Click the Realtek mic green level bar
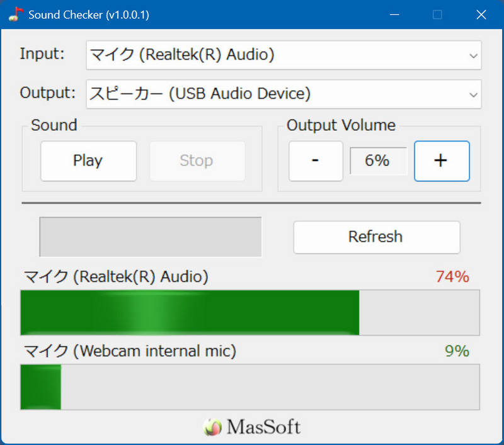The width and height of the screenshot is (504, 445). [x=190, y=313]
